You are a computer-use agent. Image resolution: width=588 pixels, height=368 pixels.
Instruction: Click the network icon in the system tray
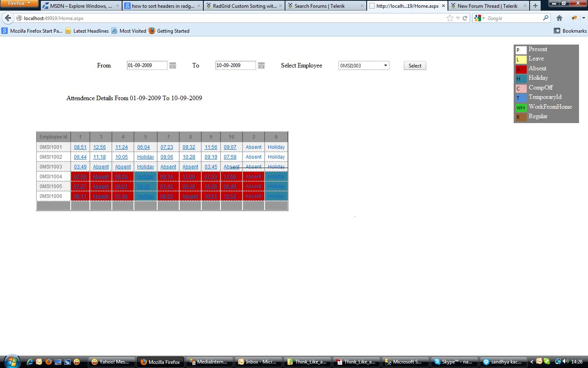(x=558, y=361)
